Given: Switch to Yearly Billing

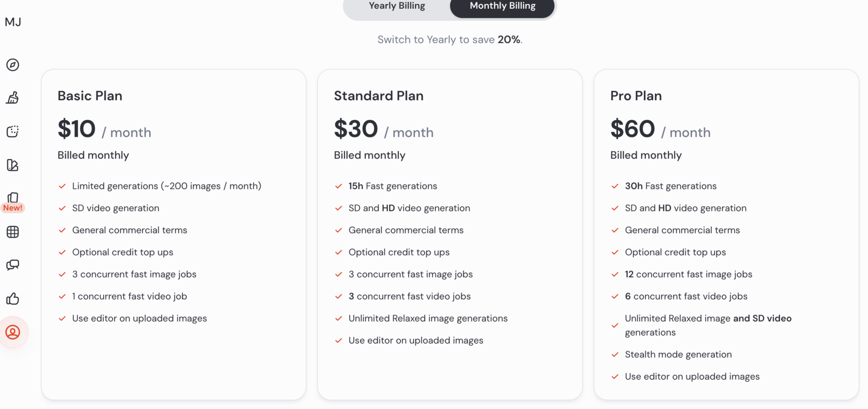Looking at the screenshot, I should 397,6.
